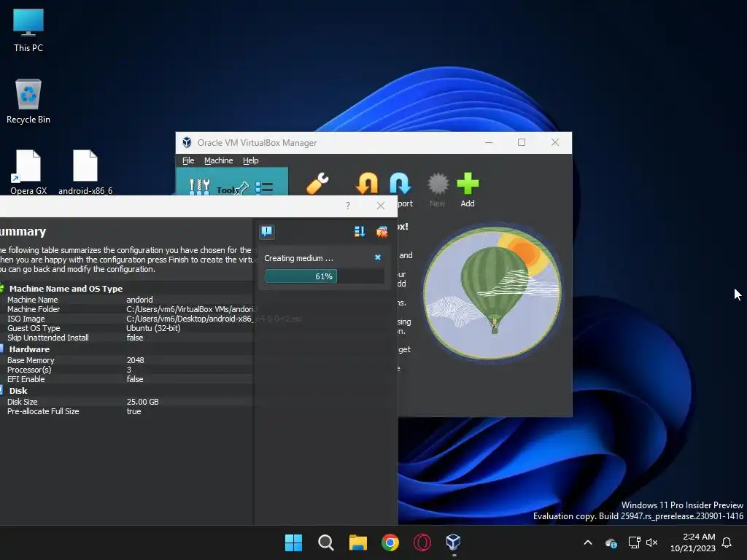Open File Explorer from taskbar
Image resolution: width=747 pixels, height=560 pixels.
pyautogui.click(x=357, y=542)
